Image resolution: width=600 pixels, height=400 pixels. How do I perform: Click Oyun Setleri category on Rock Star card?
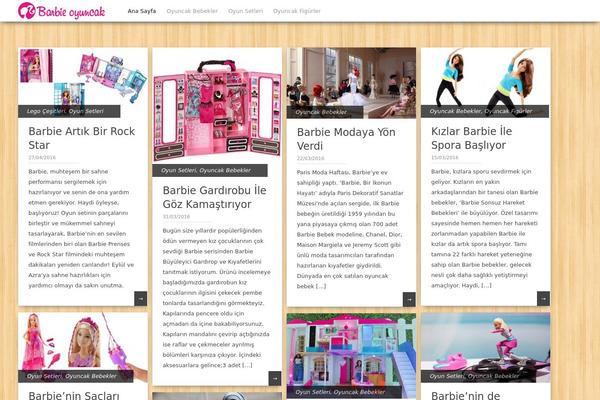pyautogui.click(x=86, y=111)
